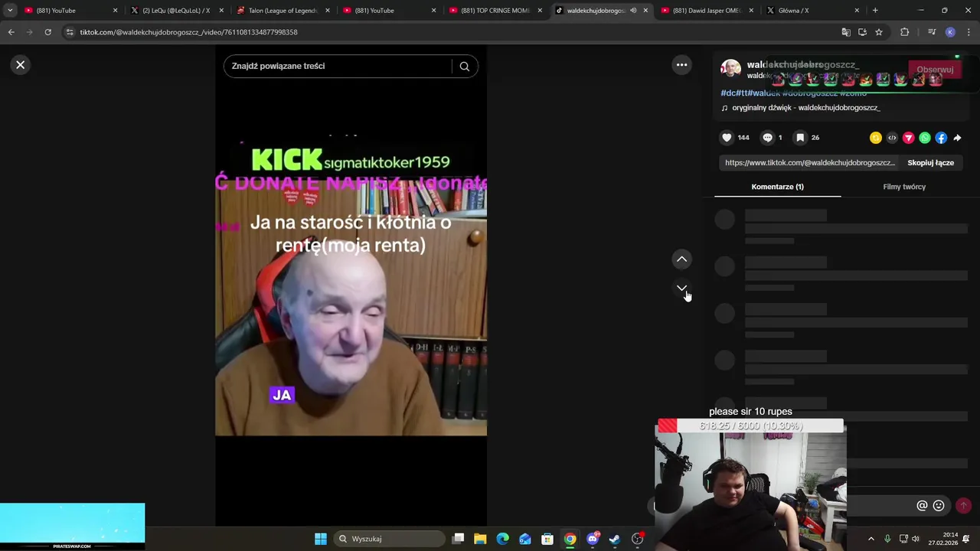The height and width of the screenshot is (551, 980).
Task: Click the 'Wyszukaj' taskbar search box
Action: click(388, 539)
